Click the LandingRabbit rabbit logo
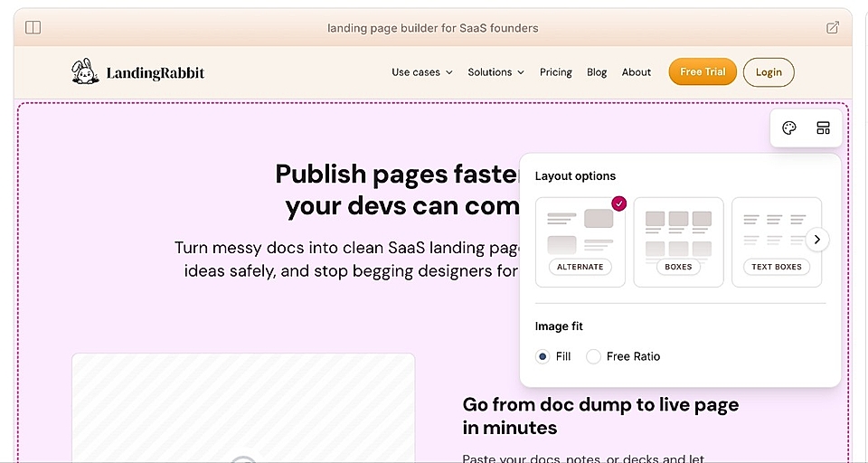Image resolution: width=868 pixels, height=463 pixels. pyautogui.click(x=85, y=71)
